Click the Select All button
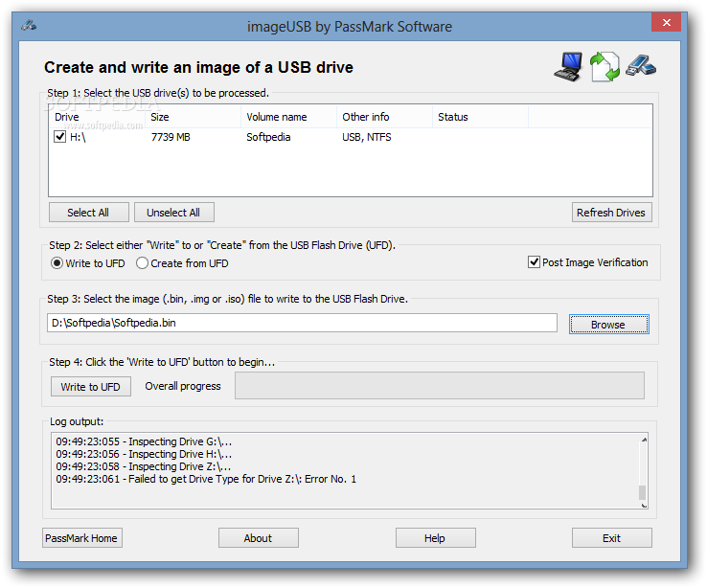Screen dimensions: 707x588 [x=88, y=213]
